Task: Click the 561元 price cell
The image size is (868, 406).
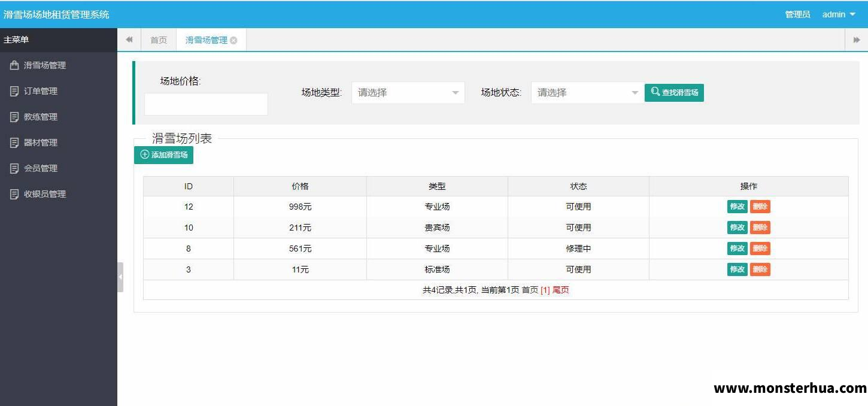Action: (x=300, y=249)
